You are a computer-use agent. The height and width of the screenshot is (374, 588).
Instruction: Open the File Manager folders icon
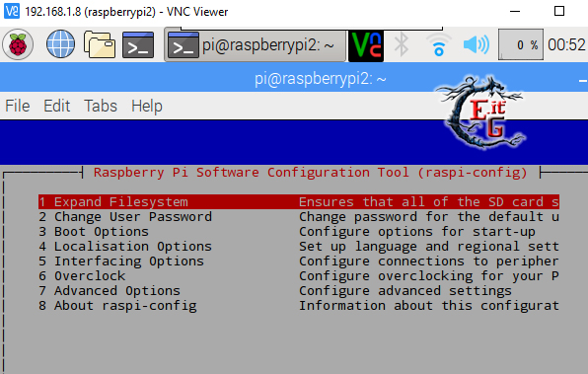[100, 44]
